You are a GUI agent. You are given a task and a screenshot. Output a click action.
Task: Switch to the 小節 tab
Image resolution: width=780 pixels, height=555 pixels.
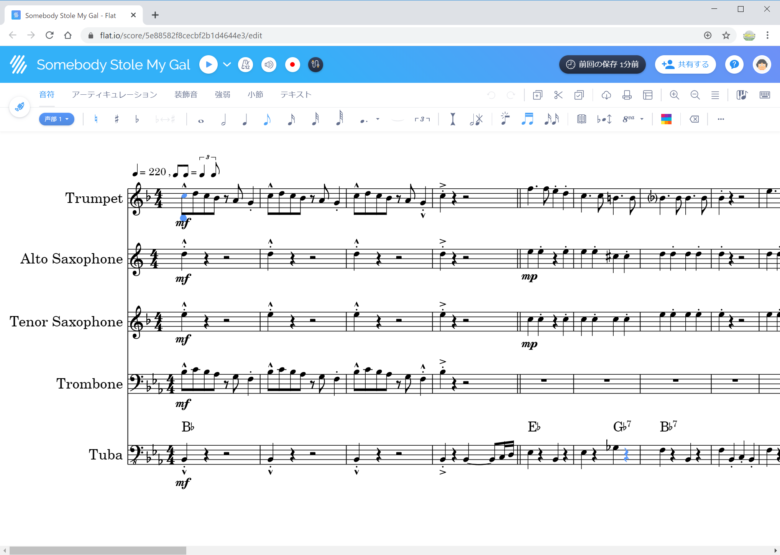(256, 94)
